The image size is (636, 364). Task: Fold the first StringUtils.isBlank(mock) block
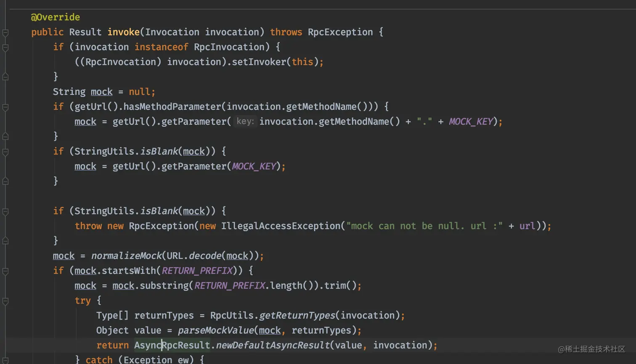[x=5, y=152]
